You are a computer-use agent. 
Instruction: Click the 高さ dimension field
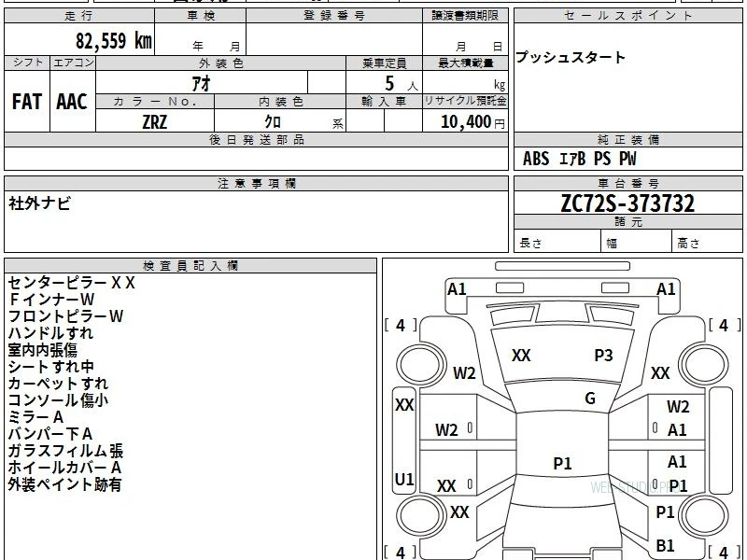pyautogui.click(x=707, y=242)
